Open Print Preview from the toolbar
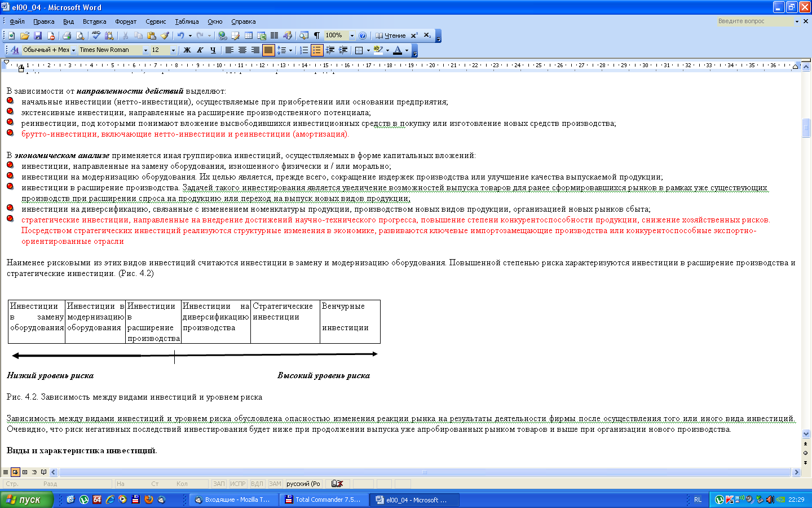The image size is (812, 508). tap(80, 36)
